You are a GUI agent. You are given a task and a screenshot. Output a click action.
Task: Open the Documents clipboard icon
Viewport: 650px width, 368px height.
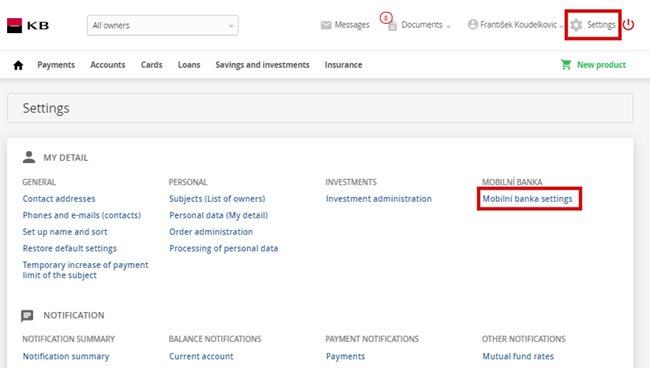[x=392, y=26]
